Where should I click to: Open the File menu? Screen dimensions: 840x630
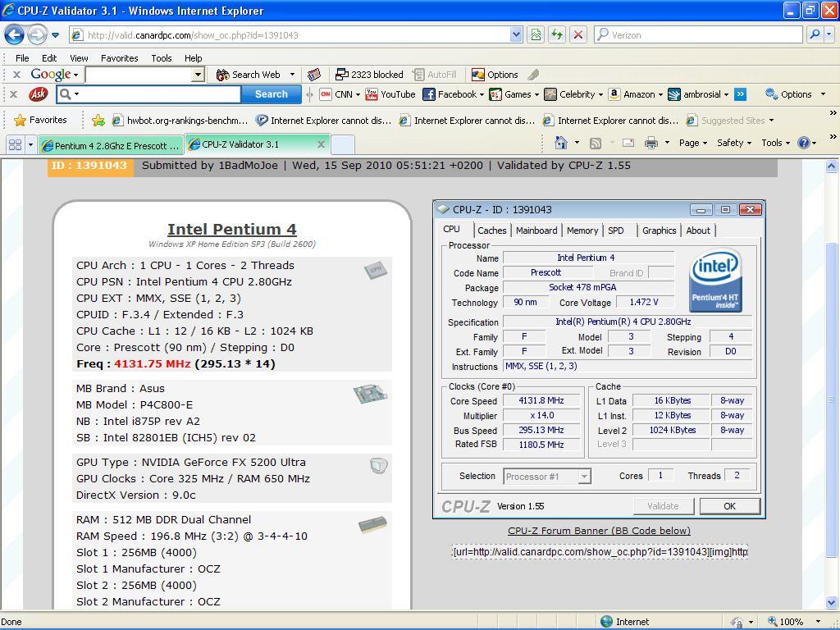pos(22,58)
